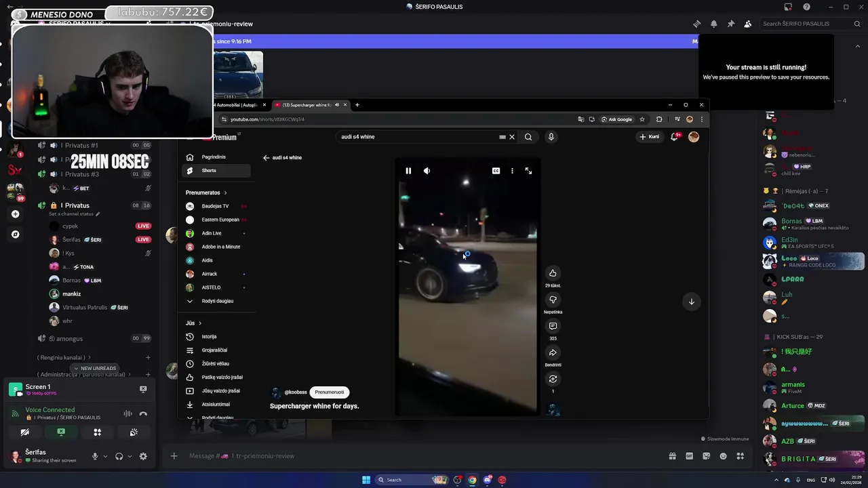Mute the Discord microphone
The width and height of the screenshot is (868, 488).
point(95,456)
